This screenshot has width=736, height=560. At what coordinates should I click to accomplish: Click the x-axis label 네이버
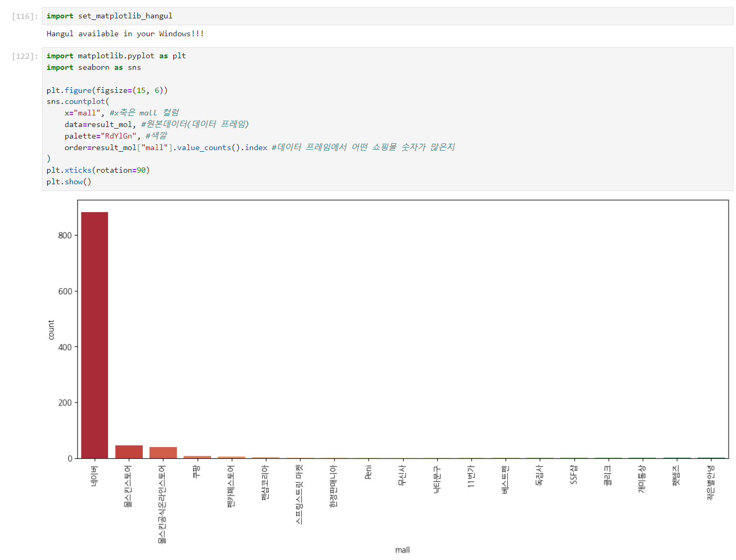tap(94, 476)
